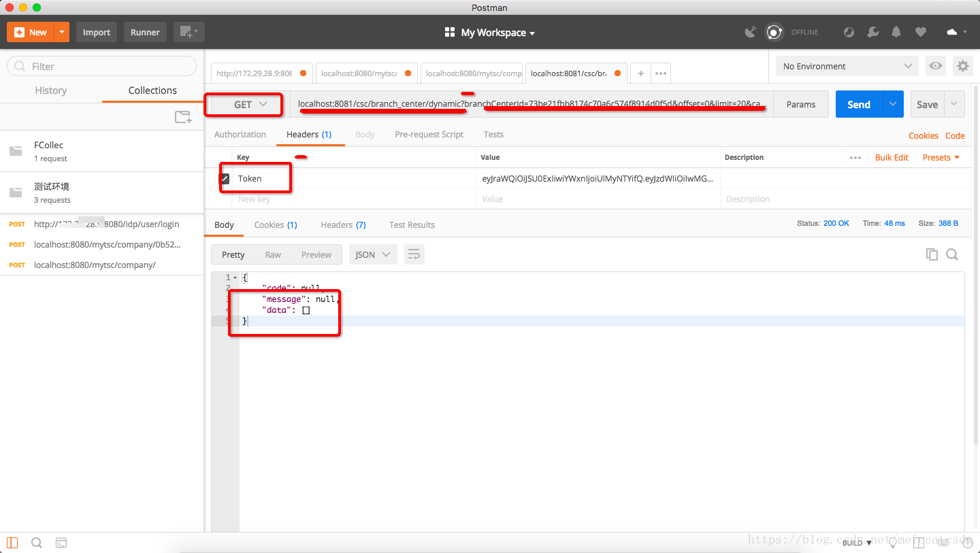Click the new window icon in toolbar

pyautogui.click(x=189, y=32)
